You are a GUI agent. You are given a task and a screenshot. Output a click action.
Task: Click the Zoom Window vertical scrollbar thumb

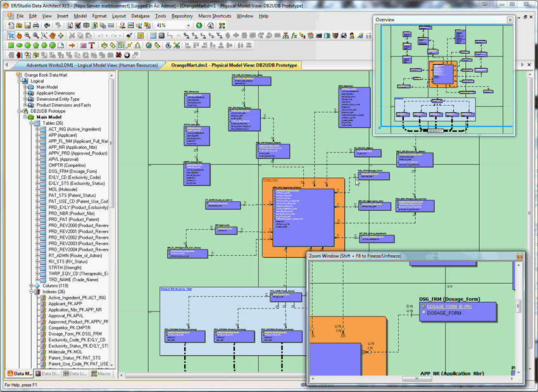click(x=518, y=305)
